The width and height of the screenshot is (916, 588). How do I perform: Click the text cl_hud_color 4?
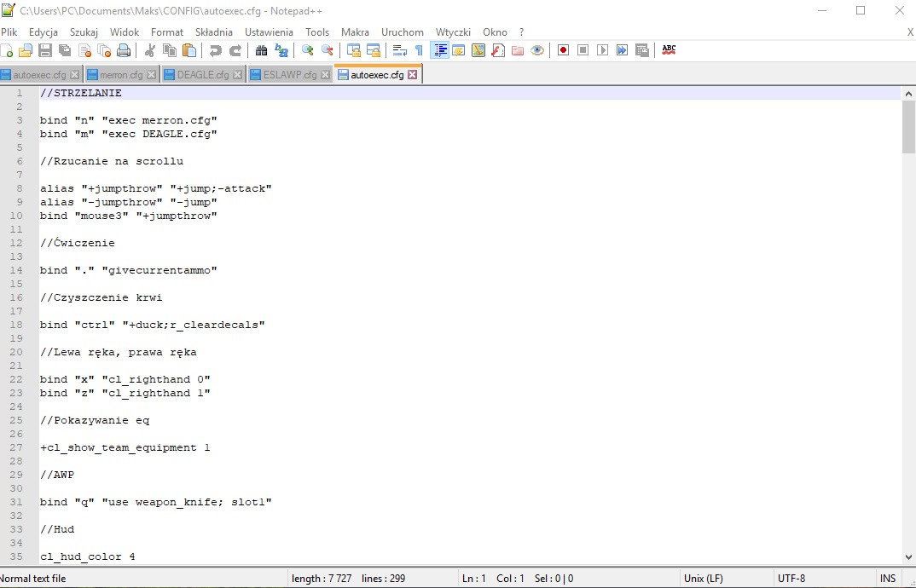click(x=88, y=556)
